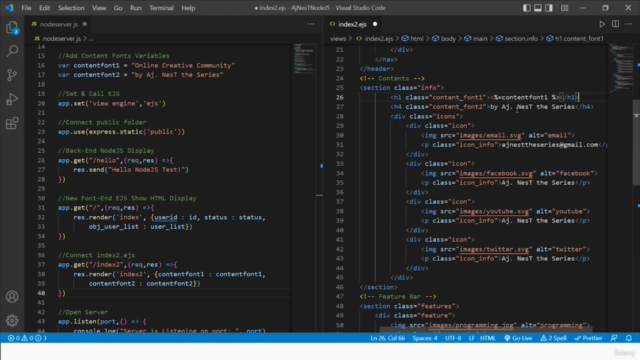Click the images/facebook.svg link on line 34

[x=496, y=173]
